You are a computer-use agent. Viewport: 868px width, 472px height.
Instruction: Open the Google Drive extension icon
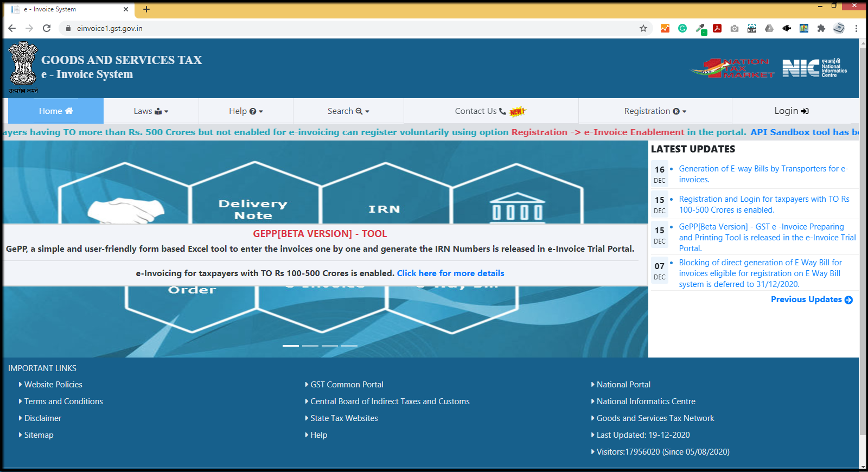tap(769, 28)
